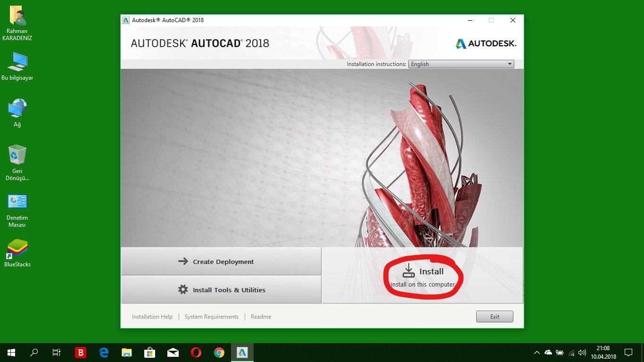644x362 pixels.
Task: Click Autodesk installer taskbar icon
Action: tap(242, 353)
